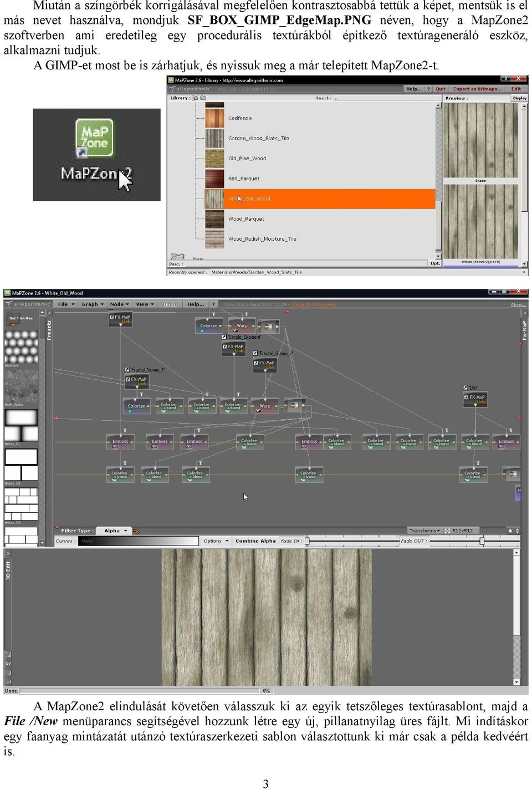Select the output node right of lower Warp

tap(294, 405)
